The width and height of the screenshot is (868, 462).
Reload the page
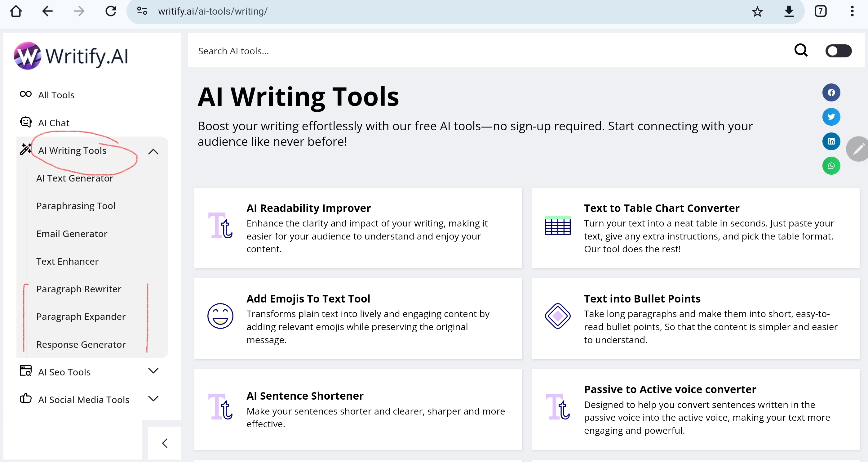(111, 11)
